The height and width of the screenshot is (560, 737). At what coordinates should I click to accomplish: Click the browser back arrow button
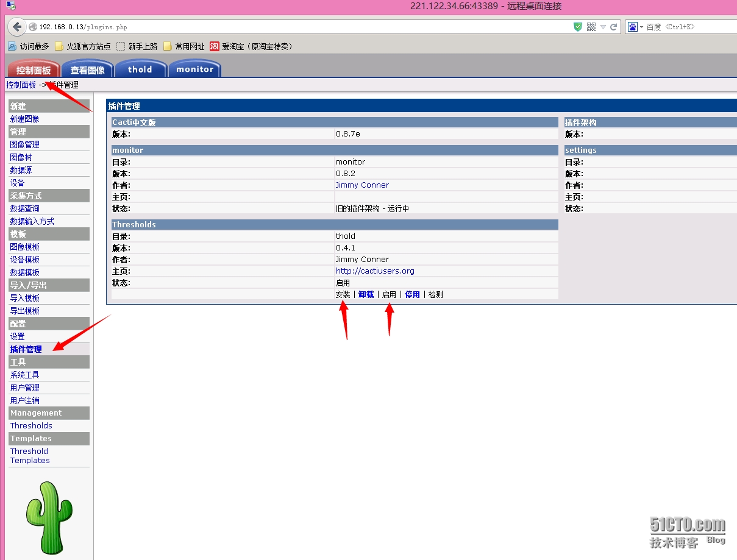coord(16,26)
